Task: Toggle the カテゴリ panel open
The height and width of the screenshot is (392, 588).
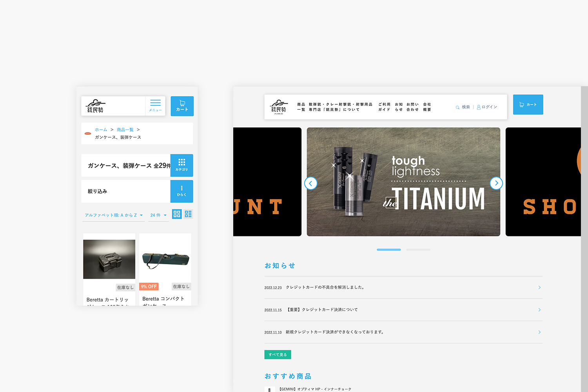Action: 181,165
